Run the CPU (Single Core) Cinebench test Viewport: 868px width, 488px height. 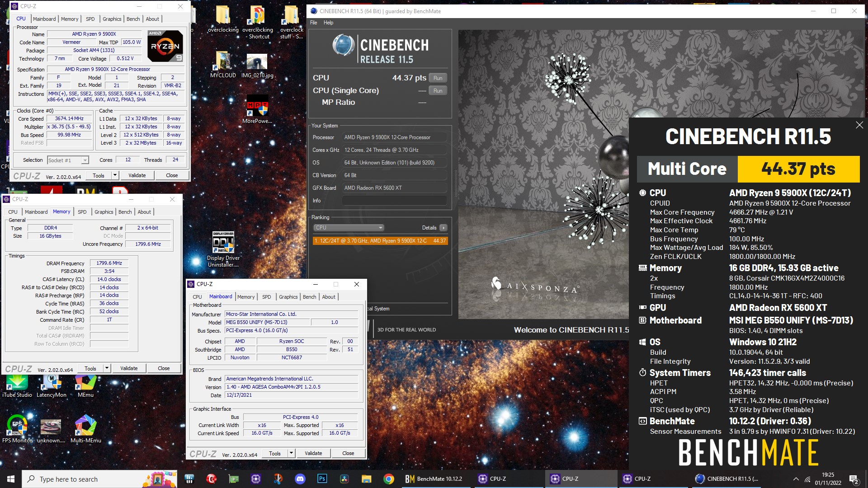tap(438, 90)
